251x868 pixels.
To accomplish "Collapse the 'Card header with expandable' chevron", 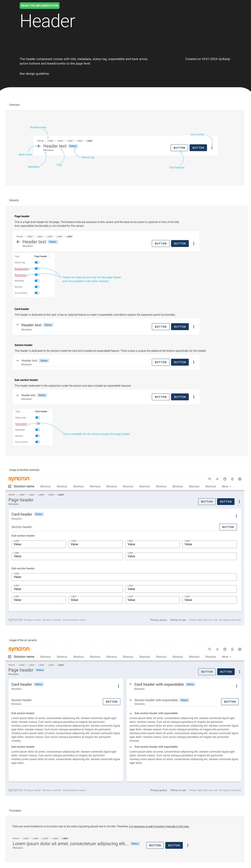I will (x=131, y=684).
